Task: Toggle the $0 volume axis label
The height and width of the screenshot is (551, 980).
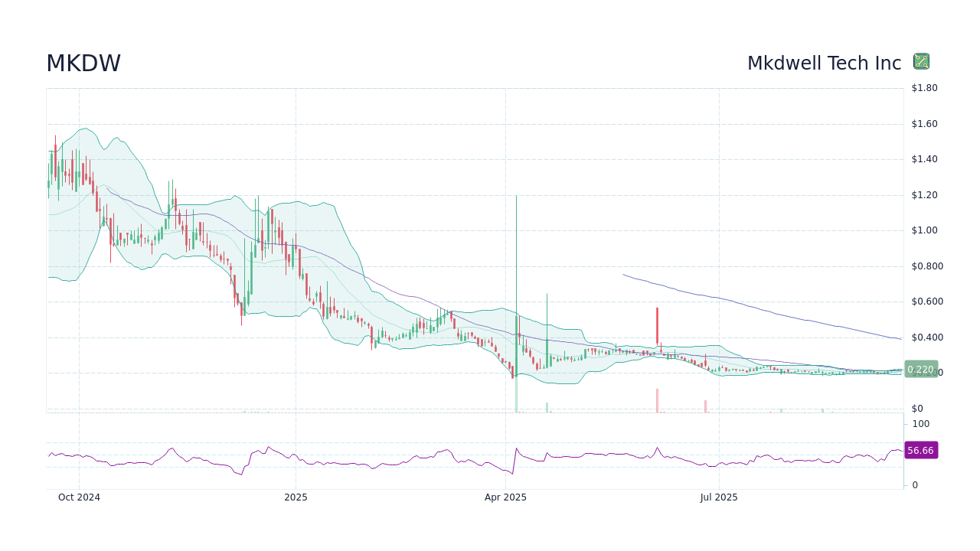Action: pos(919,406)
